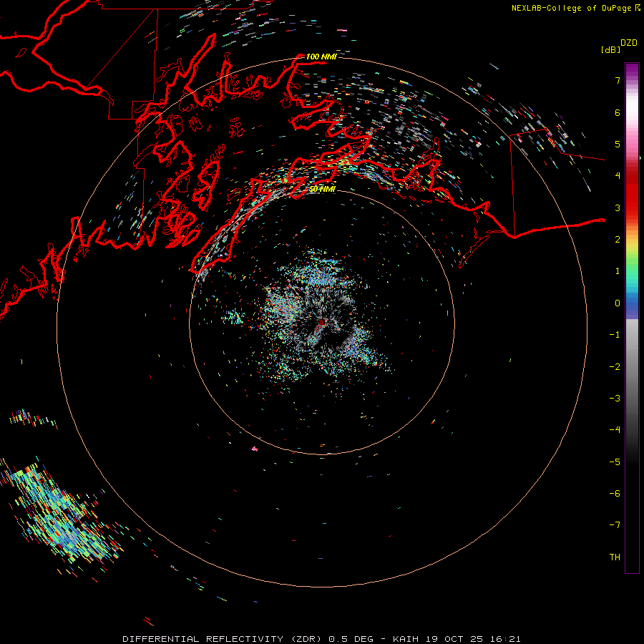Click the 100 NMI range ring label
644x644 pixels.
pyautogui.click(x=321, y=57)
